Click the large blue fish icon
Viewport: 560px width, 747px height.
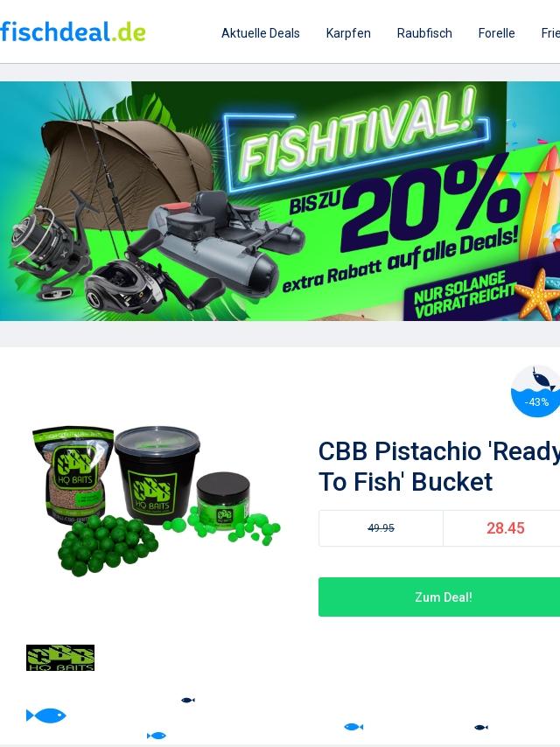click(46, 716)
